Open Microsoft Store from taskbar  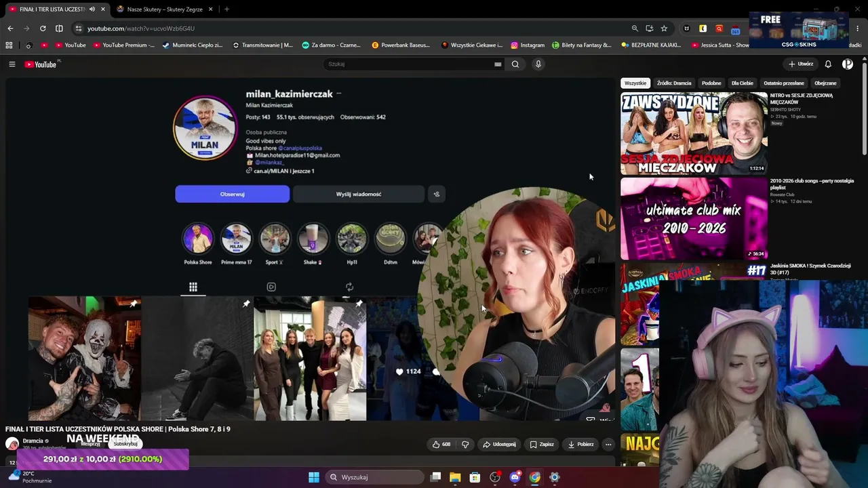click(475, 477)
